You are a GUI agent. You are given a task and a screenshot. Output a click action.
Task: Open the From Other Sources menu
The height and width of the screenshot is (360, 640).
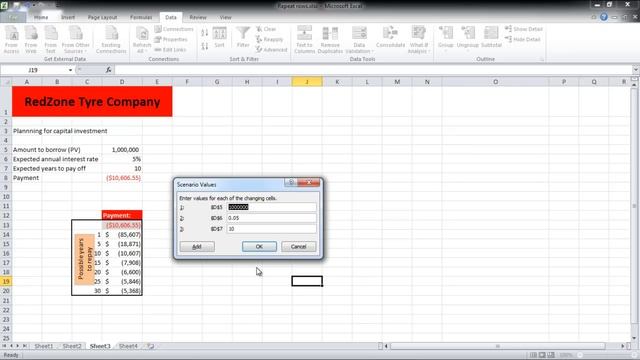[x=76, y=39]
